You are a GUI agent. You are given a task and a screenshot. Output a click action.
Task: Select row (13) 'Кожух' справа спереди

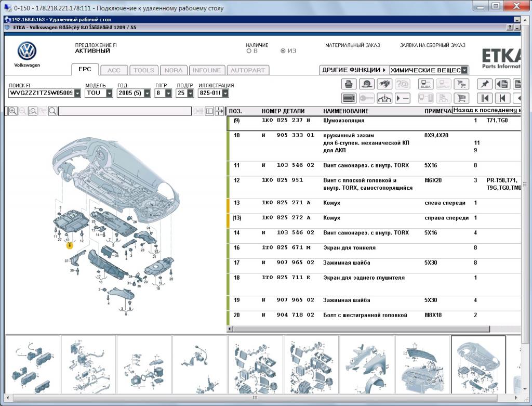[x=374, y=220]
